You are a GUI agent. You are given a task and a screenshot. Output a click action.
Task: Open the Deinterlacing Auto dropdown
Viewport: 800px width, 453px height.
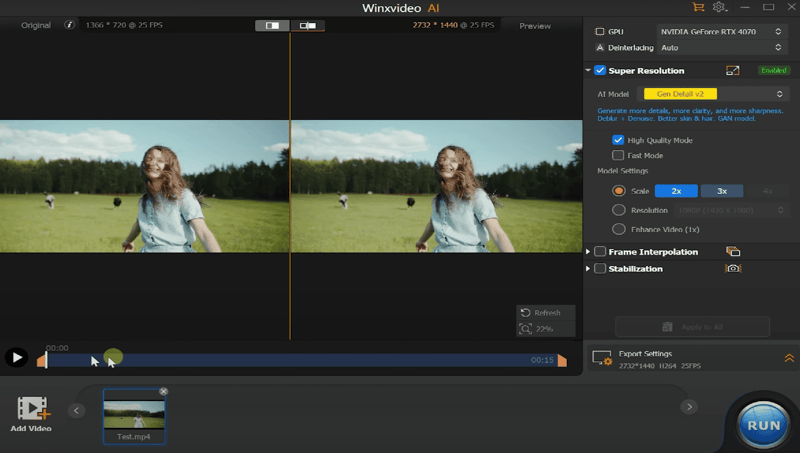720,47
